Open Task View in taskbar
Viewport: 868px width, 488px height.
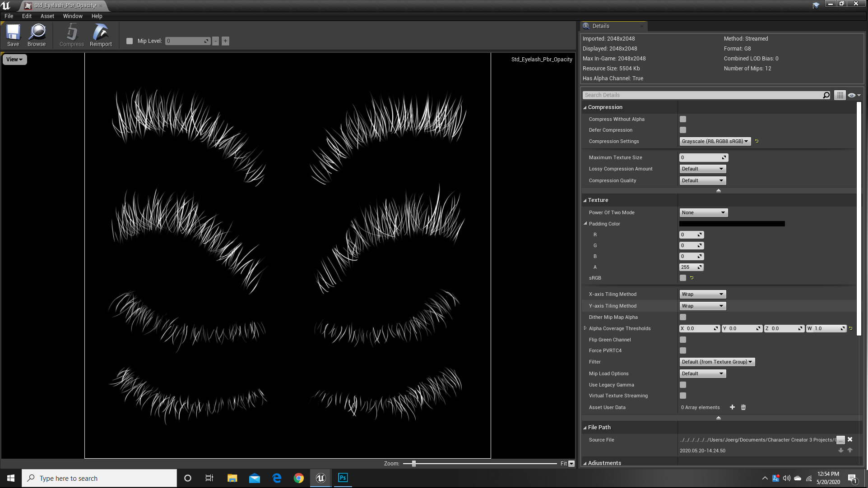tap(209, 478)
